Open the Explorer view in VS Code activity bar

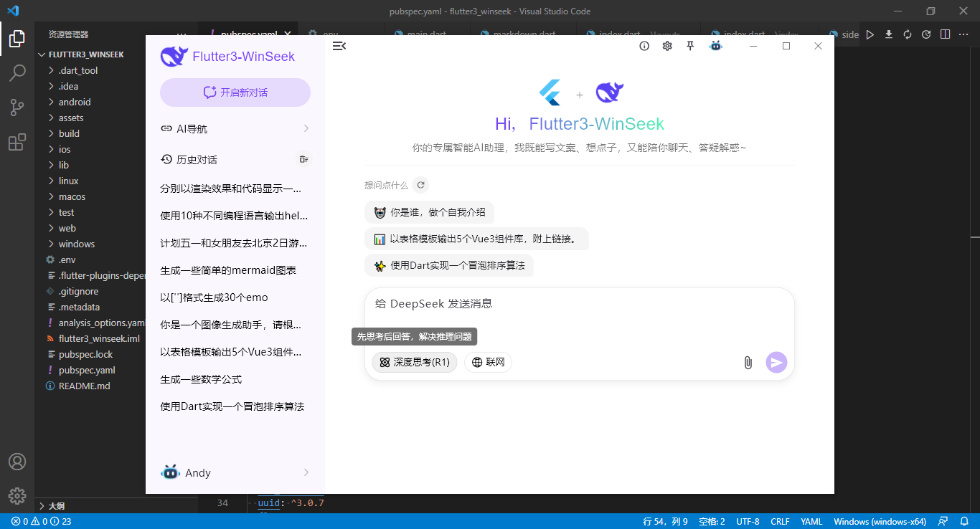tap(17, 39)
